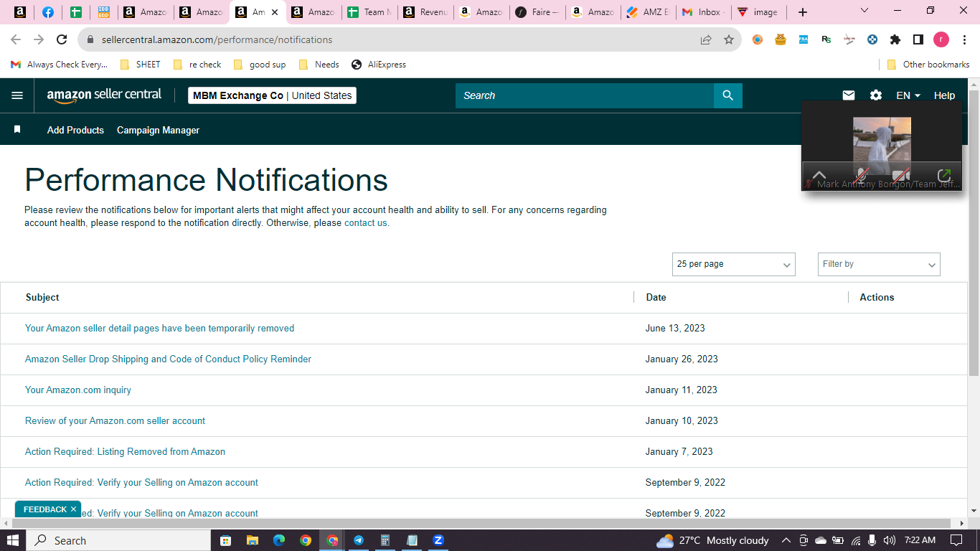Bookmark this page with the star icon
This screenshot has height=551, width=980.
(729, 40)
